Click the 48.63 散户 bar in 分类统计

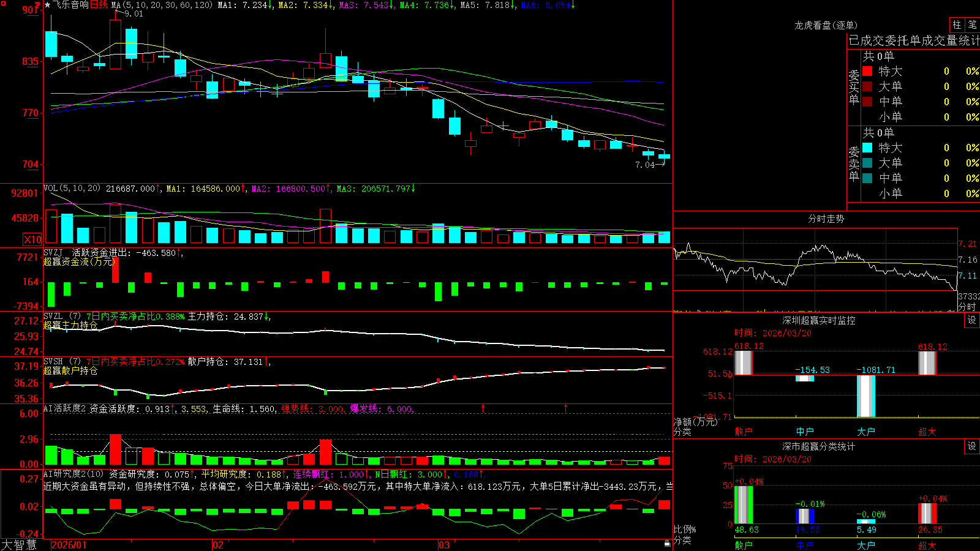pyautogui.click(x=743, y=504)
